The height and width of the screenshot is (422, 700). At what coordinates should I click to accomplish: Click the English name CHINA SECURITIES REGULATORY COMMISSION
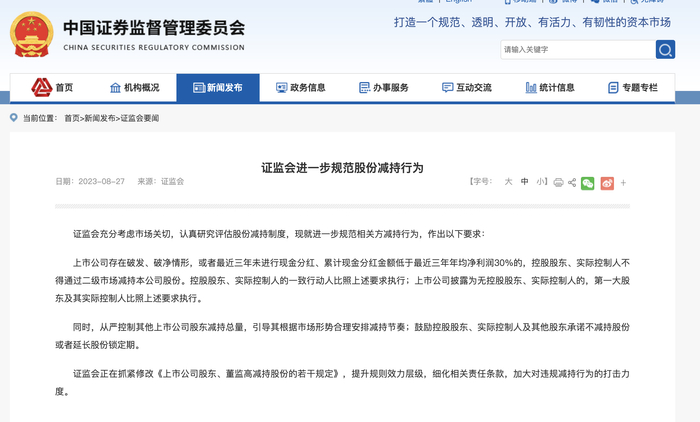154,47
